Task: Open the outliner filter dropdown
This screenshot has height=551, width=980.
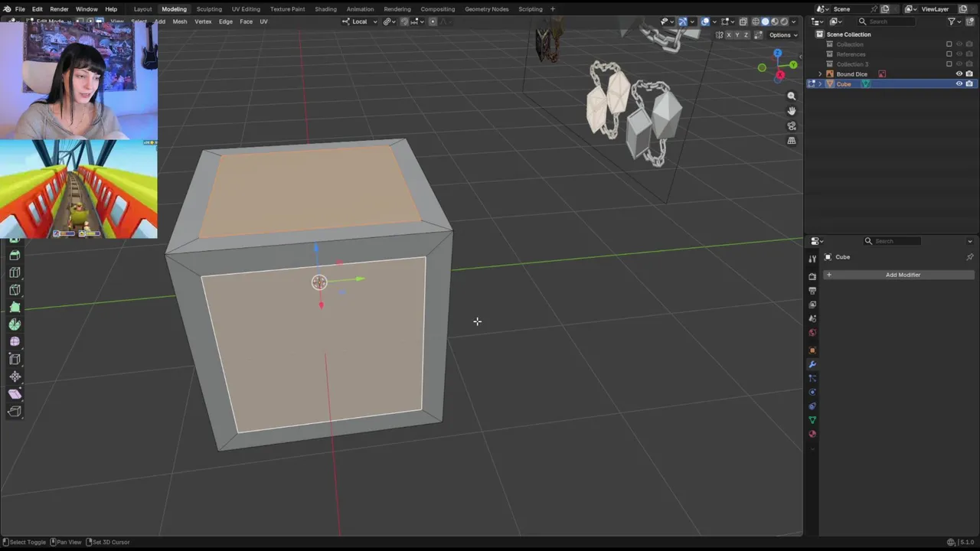Action: [x=955, y=21]
